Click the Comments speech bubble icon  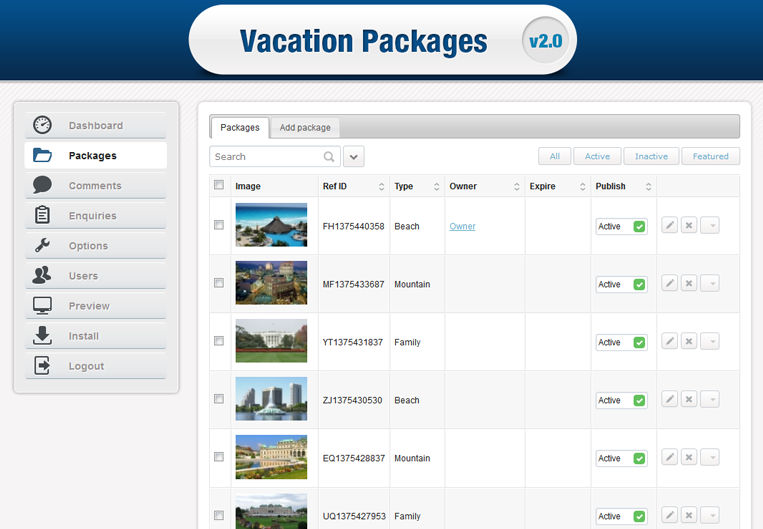[42, 185]
